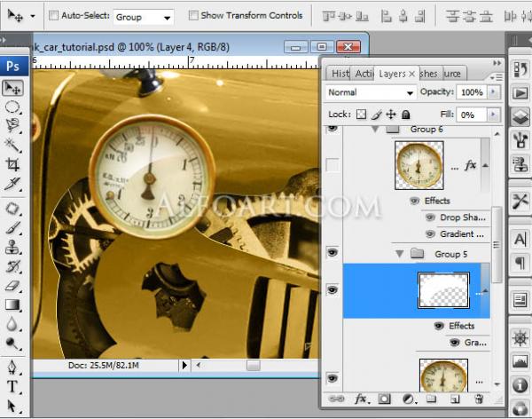
Task: Hide the Drop Shadow effect
Action: pyautogui.click(x=430, y=217)
